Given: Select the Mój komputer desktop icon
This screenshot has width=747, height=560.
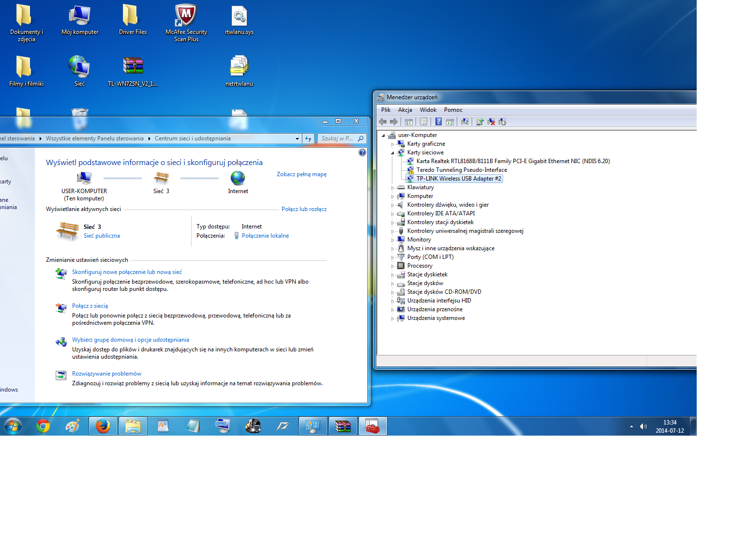Looking at the screenshot, I should pos(80,19).
